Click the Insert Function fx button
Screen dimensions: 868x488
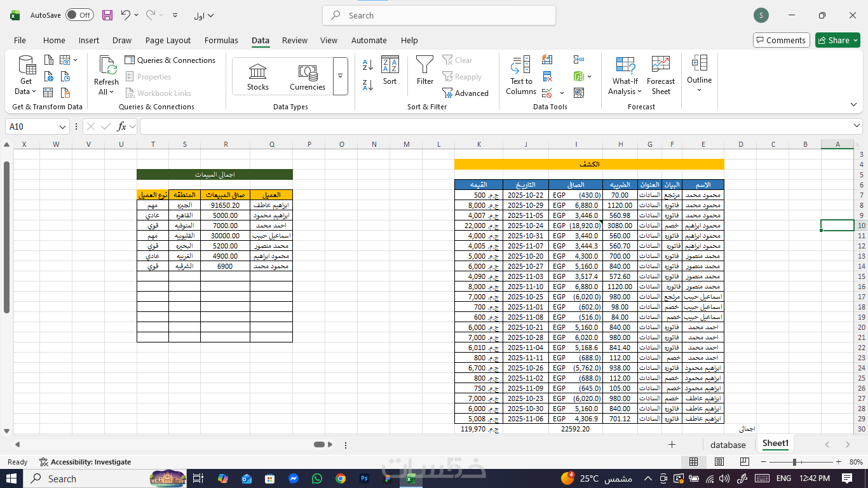122,126
